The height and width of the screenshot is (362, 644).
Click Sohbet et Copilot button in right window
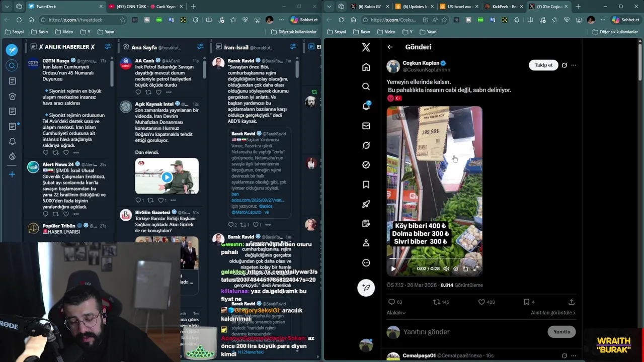625,20
